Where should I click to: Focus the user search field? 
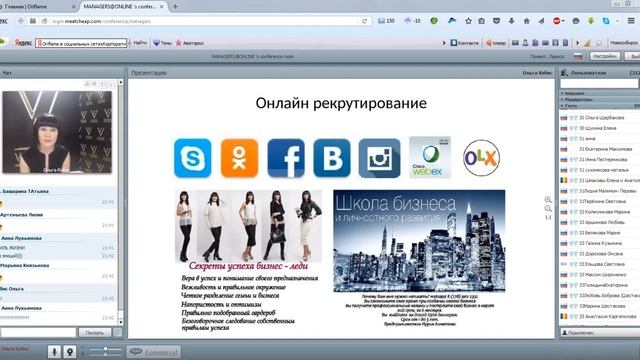(599, 83)
